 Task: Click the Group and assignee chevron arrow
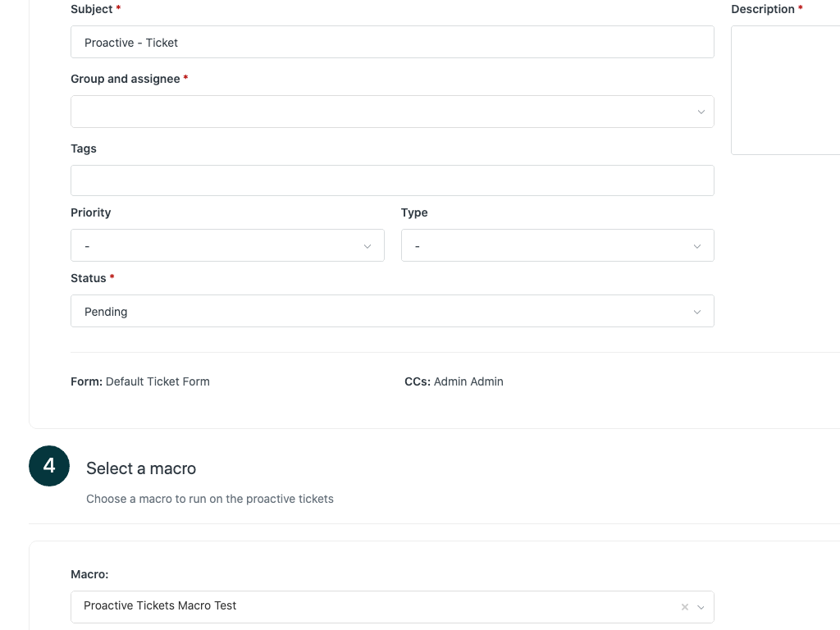(x=701, y=112)
